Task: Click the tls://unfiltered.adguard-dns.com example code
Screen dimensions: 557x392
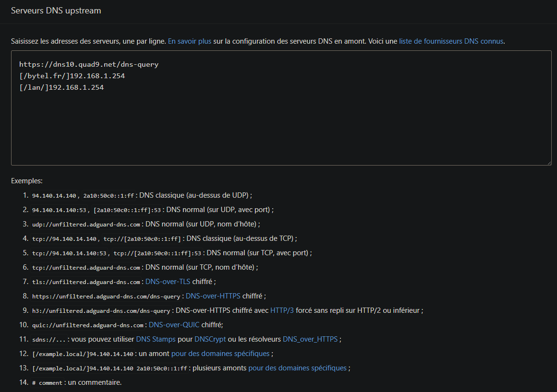Action: click(86, 282)
